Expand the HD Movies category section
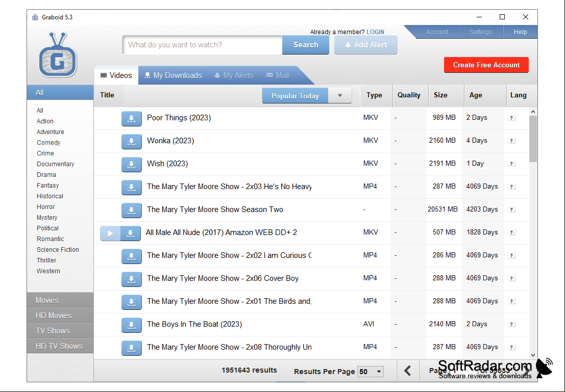Image resolution: width=565 pixels, height=392 pixels. click(x=60, y=316)
